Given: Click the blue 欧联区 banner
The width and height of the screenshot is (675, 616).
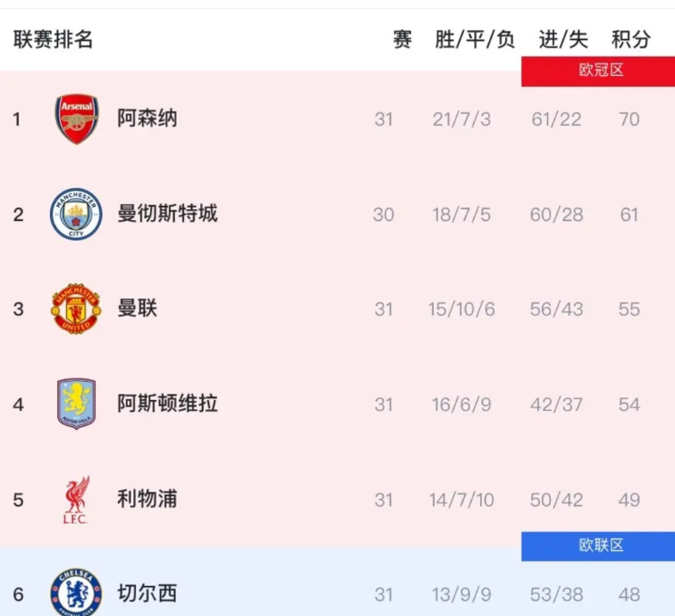Looking at the screenshot, I should point(598,547).
